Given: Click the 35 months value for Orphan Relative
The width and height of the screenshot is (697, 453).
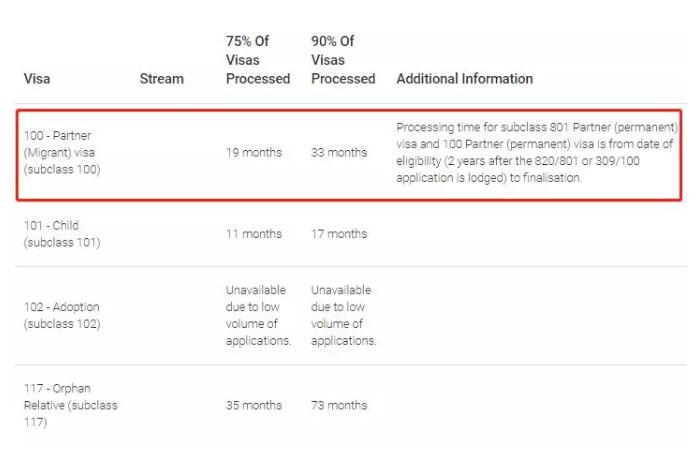Looking at the screenshot, I should [254, 405].
